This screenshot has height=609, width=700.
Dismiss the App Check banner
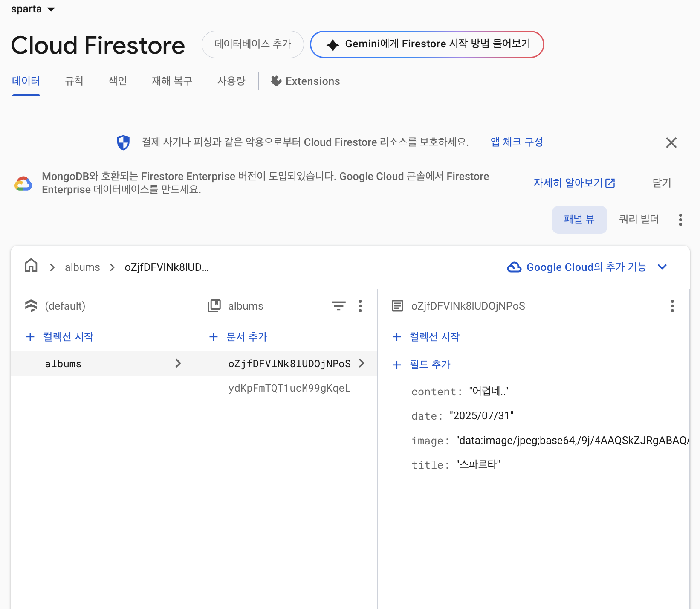(x=671, y=142)
